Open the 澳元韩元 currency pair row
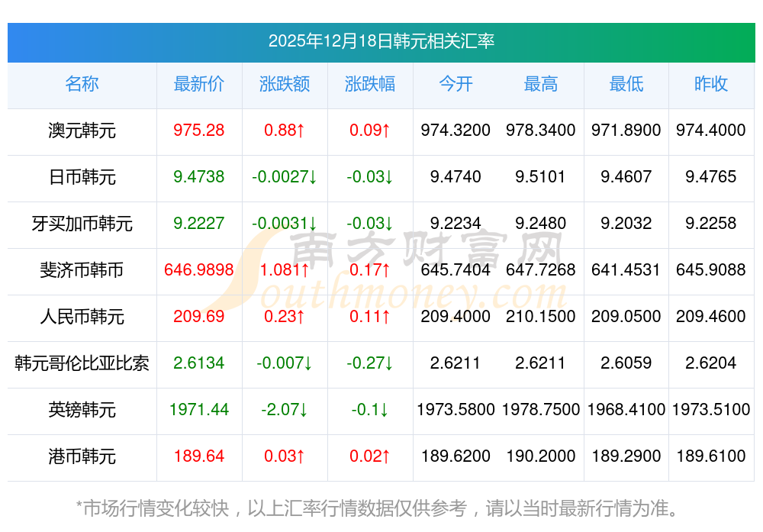 82,131
